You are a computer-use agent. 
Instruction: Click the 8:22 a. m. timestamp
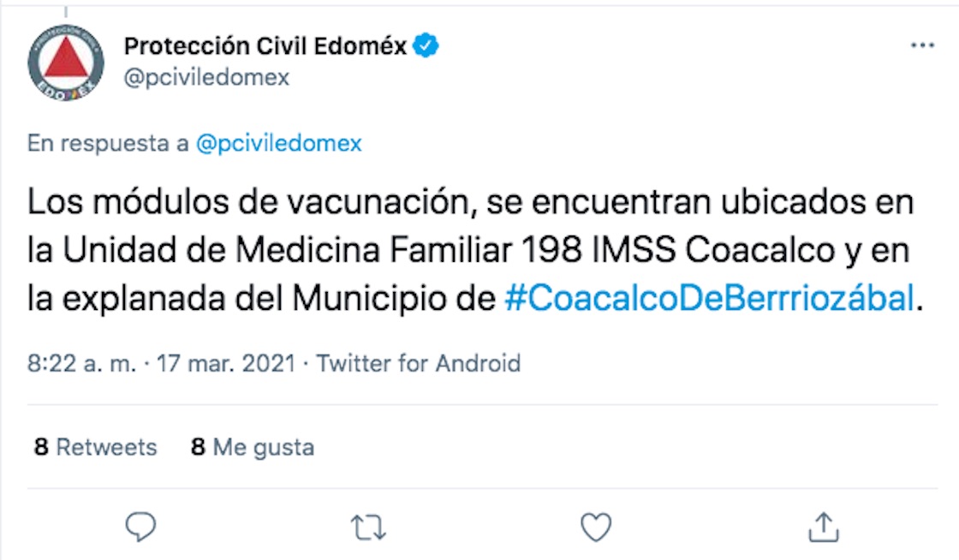82,363
